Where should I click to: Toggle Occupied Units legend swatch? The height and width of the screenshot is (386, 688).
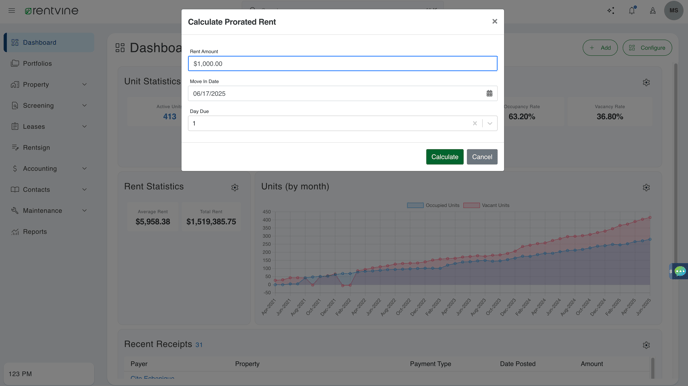tap(415, 205)
